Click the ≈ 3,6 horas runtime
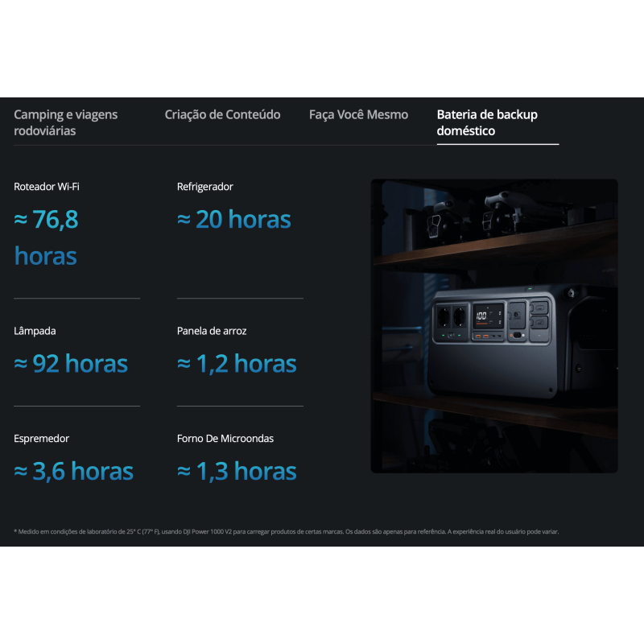This screenshot has height=644, width=644. (x=74, y=471)
